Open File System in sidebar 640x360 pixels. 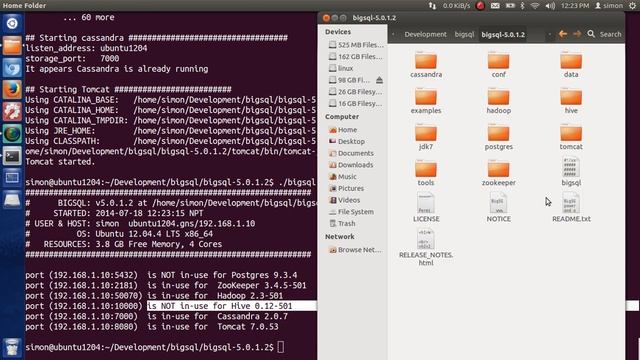[351, 212]
